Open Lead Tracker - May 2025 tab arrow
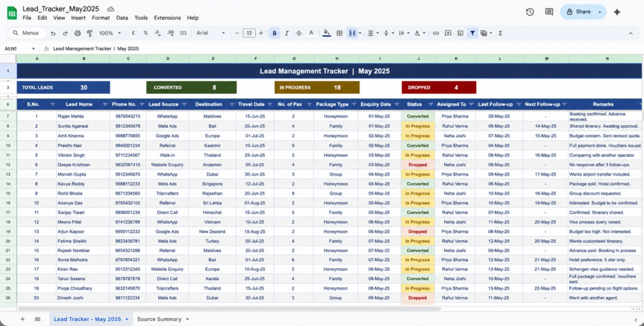This screenshot has width=644, height=326. tap(127, 320)
